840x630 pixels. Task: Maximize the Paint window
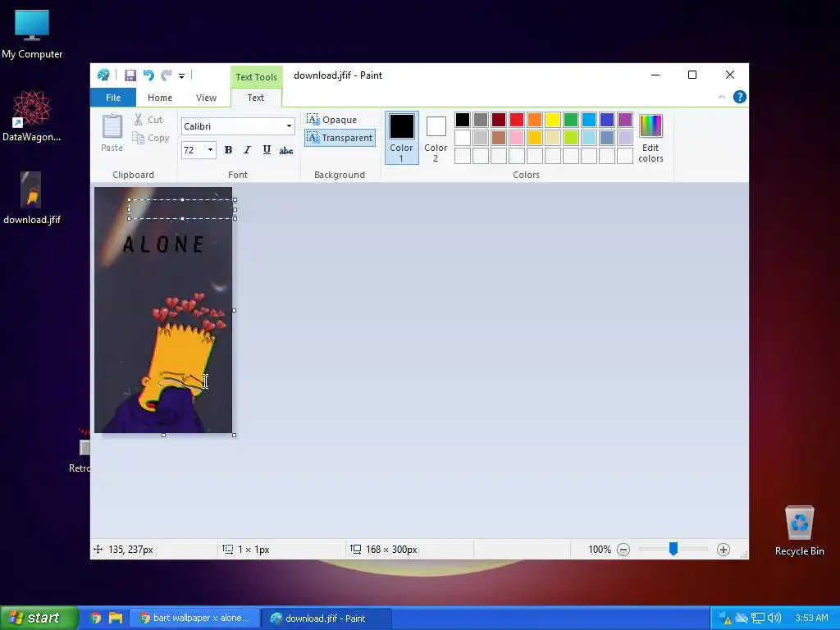coord(692,75)
